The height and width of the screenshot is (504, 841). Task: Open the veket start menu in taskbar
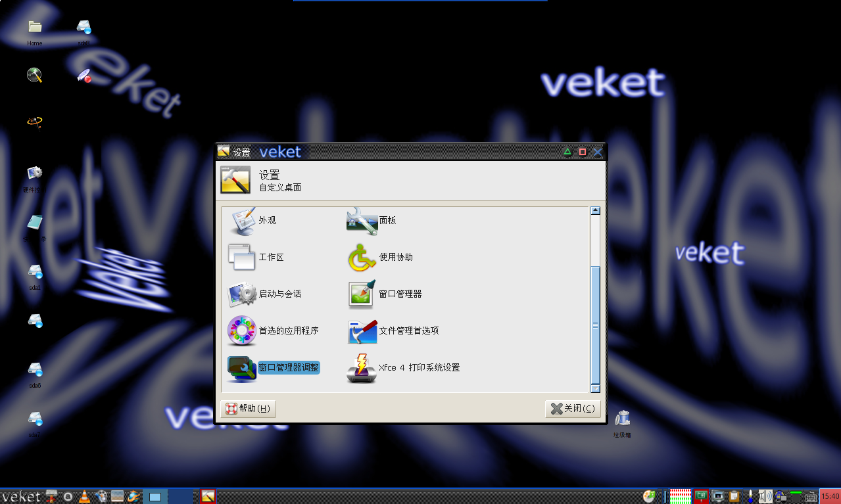point(21,496)
